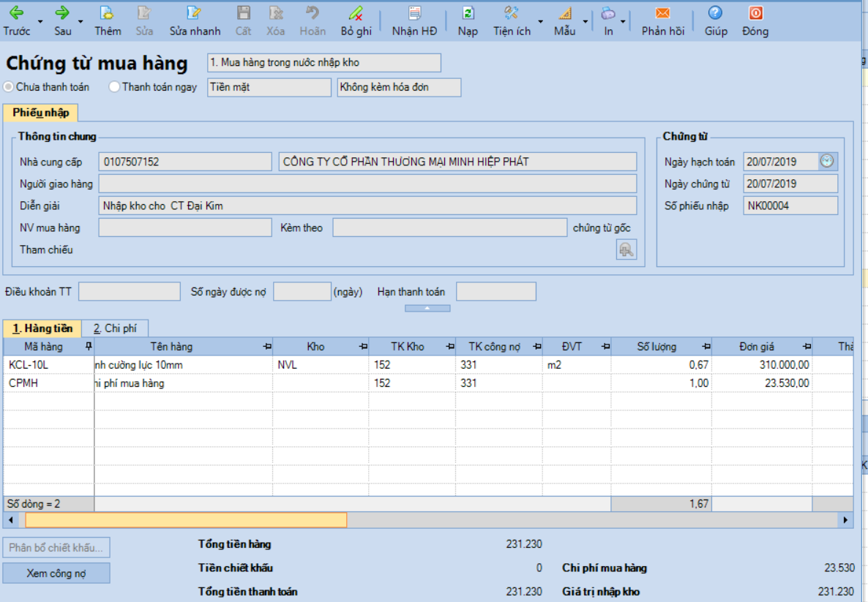Click the Sửa nhanh quick edit icon
This screenshot has width=868, height=602.
[194, 13]
